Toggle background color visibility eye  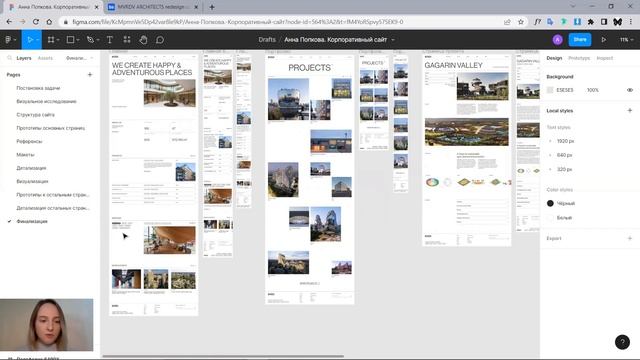pyautogui.click(x=630, y=90)
